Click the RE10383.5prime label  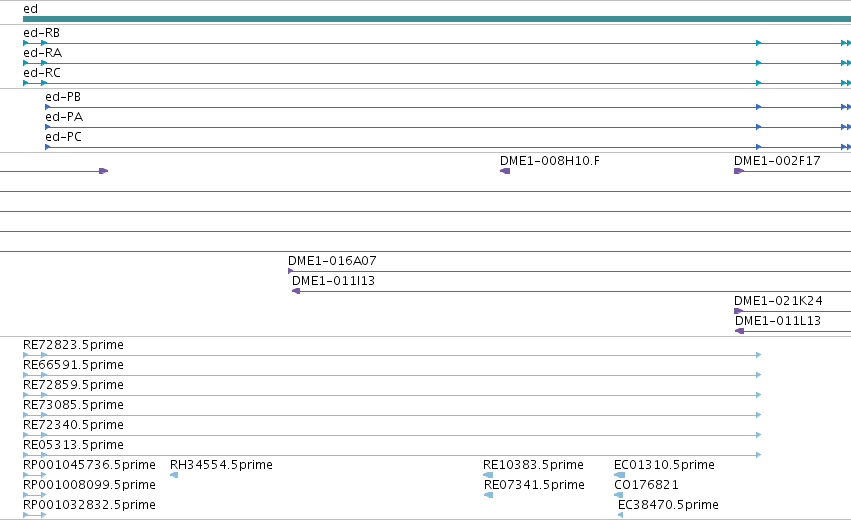pyautogui.click(x=533, y=465)
